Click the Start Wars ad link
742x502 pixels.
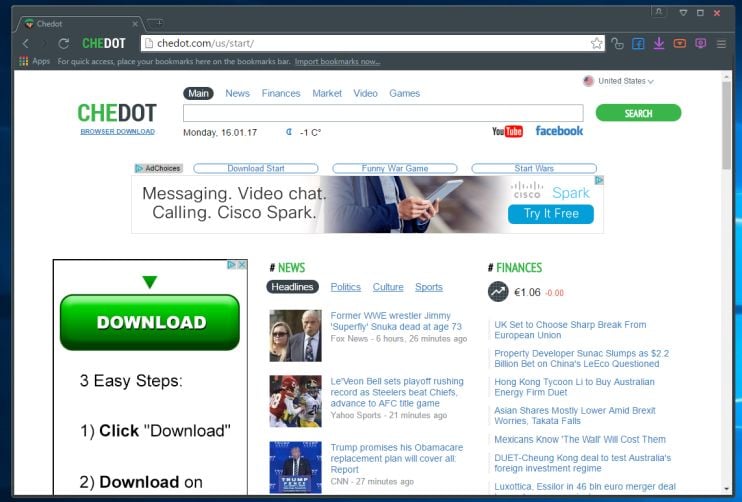tap(534, 168)
